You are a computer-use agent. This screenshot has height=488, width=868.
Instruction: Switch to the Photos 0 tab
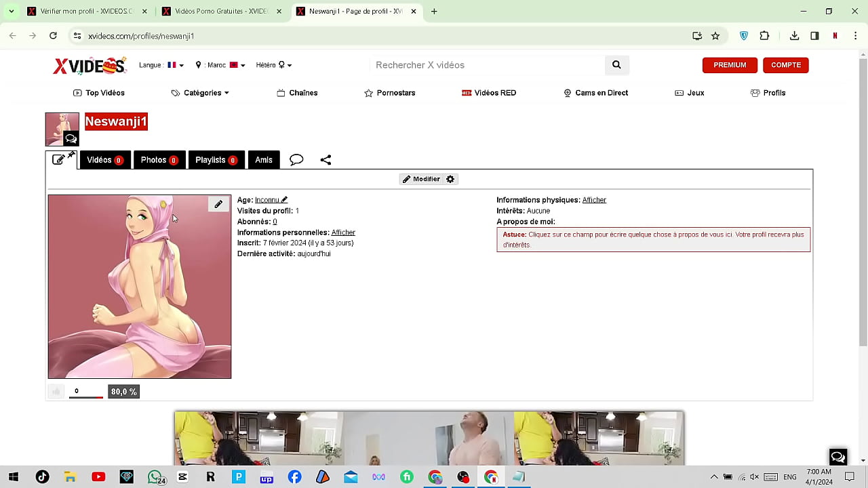(159, 160)
